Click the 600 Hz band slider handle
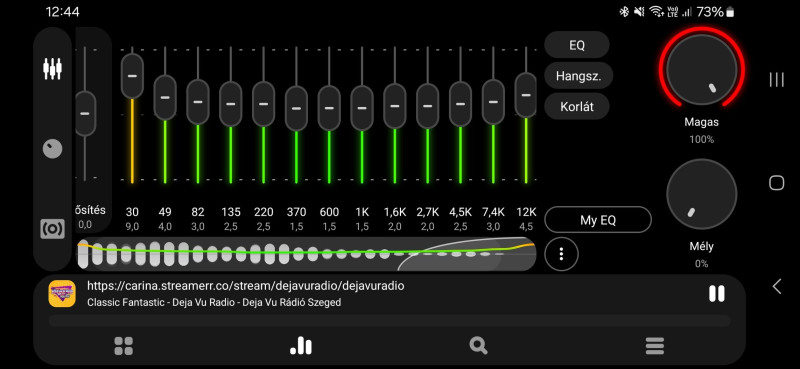800x369 pixels. click(329, 108)
